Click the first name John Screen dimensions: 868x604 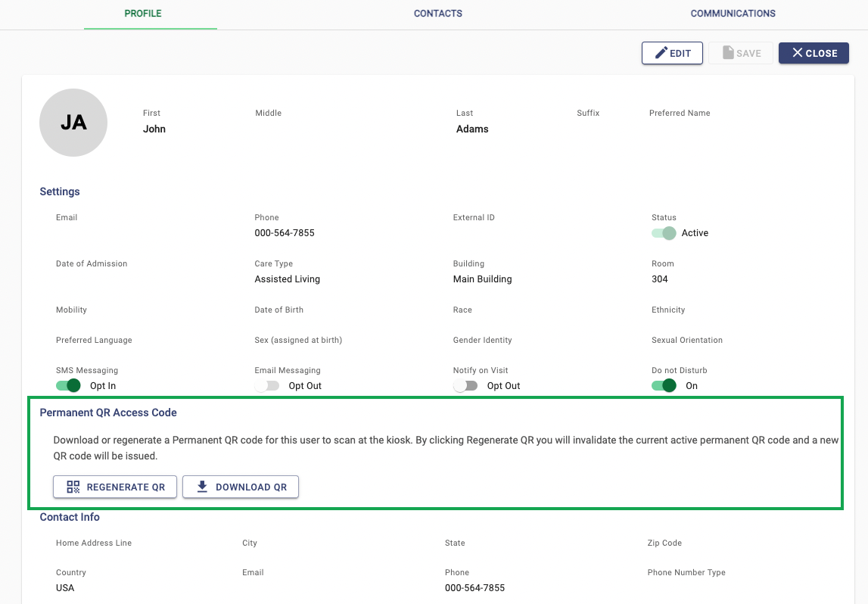tap(154, 129)
